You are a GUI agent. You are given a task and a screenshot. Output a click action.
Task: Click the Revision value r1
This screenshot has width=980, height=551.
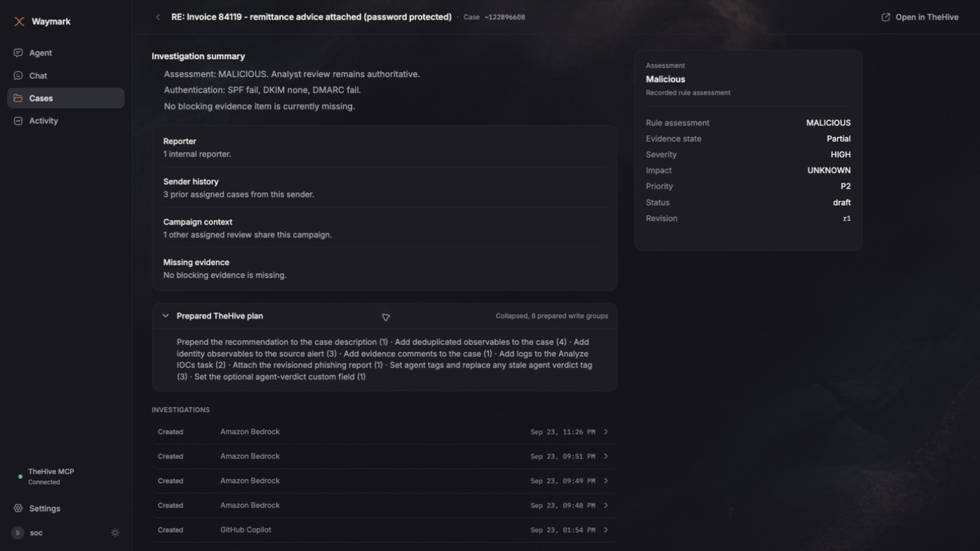coord(847,219)
